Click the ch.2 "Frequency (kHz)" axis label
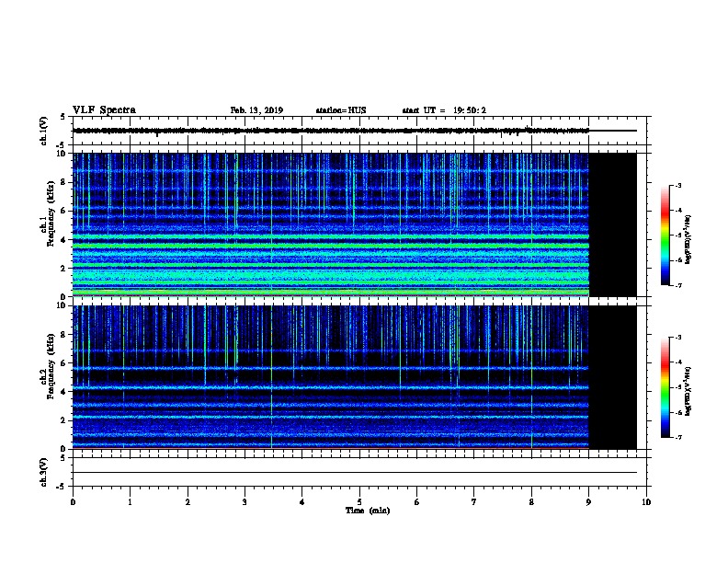 (51, 366)
